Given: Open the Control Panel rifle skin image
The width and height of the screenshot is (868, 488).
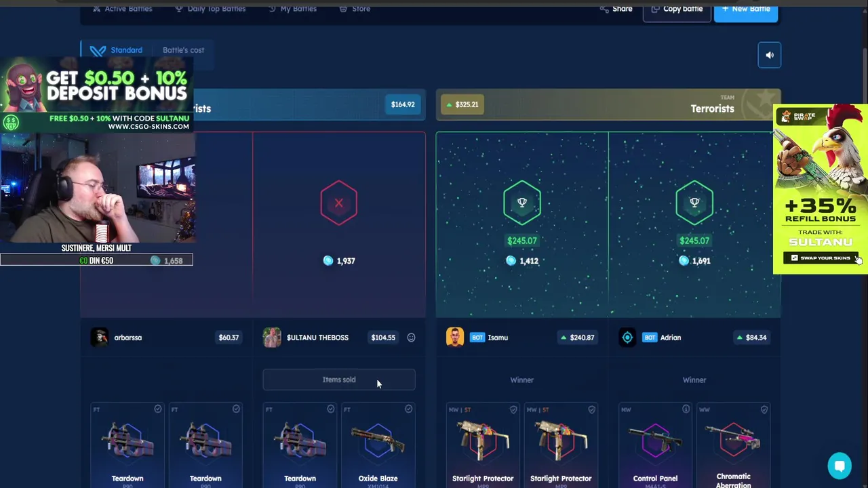Looking at the screenshot, I should pyautogui.click(x=655, y=441).
